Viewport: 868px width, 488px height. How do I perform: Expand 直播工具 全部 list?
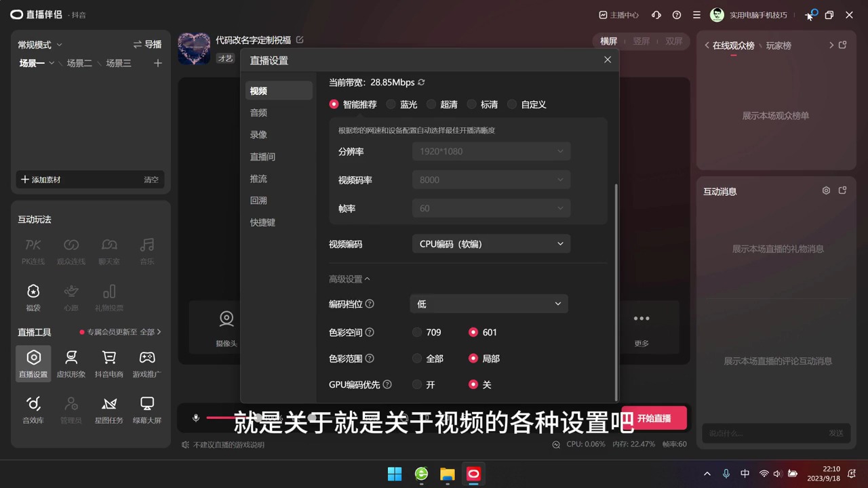[x=151, y=332]
